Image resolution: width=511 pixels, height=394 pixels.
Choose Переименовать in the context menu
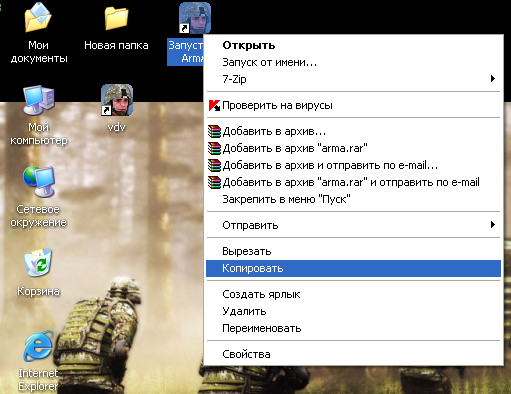pyautogui.click(x=353, y=328)
